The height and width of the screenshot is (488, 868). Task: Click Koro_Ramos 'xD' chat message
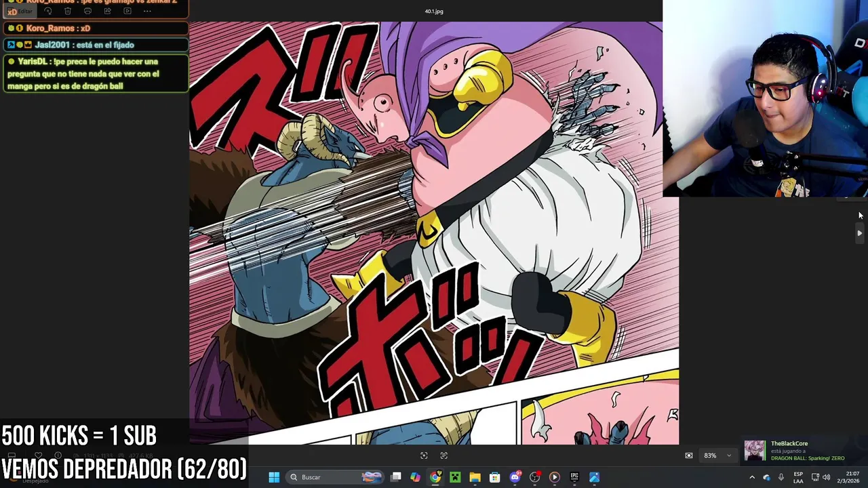(95, 28)
